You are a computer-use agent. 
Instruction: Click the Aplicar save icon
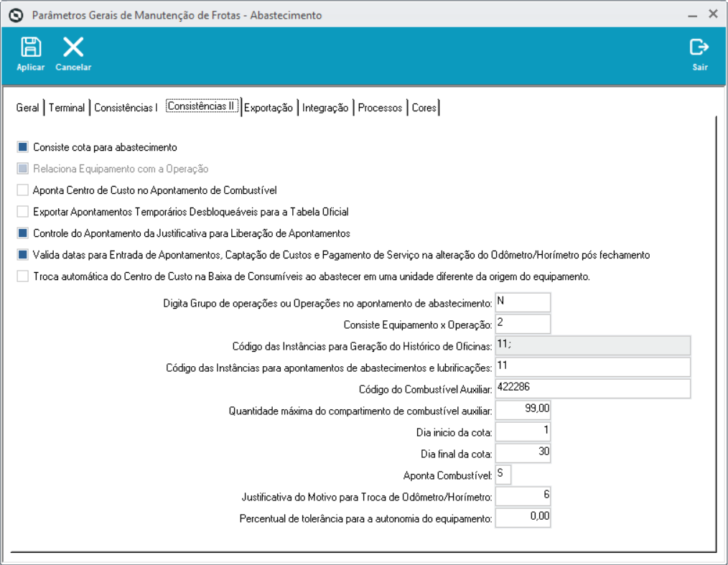coord(31,47)
